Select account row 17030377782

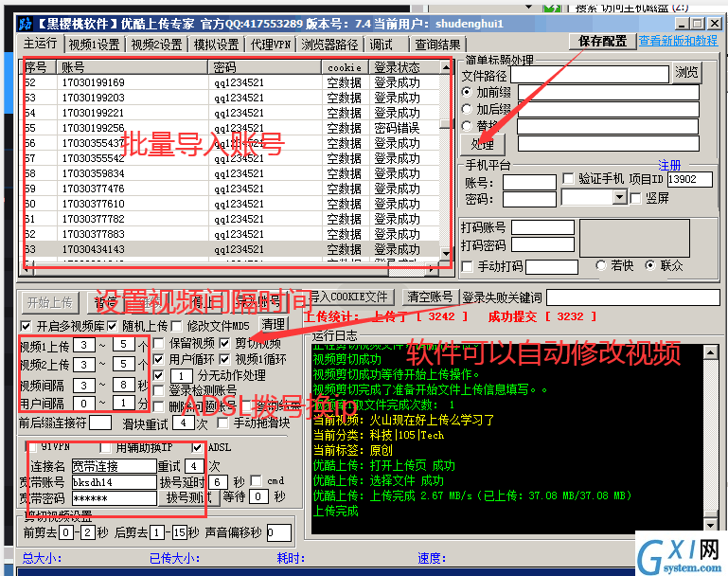232,219
